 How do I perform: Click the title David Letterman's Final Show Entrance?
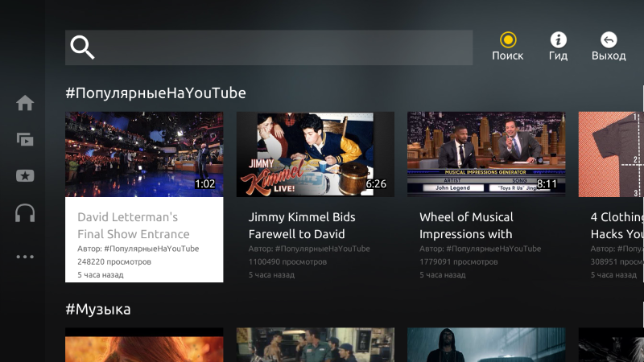[x=134, y=225]
